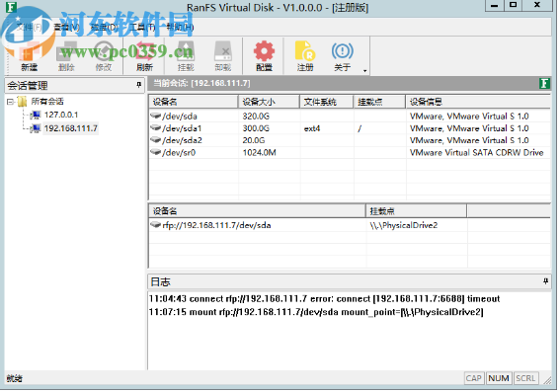Click the 卸载 (Unmount) toolbar icon

pyautogui.click(x=223, y=56)
